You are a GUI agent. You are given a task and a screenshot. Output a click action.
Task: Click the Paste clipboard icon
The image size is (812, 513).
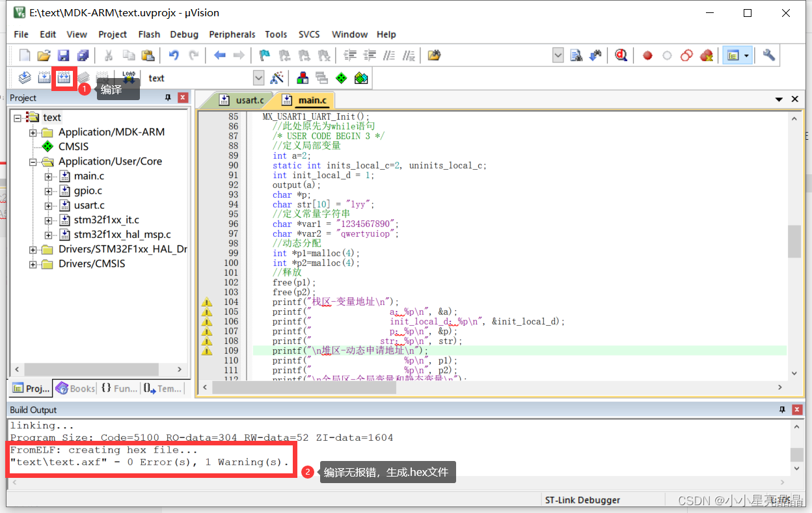[x=148, y=56]
